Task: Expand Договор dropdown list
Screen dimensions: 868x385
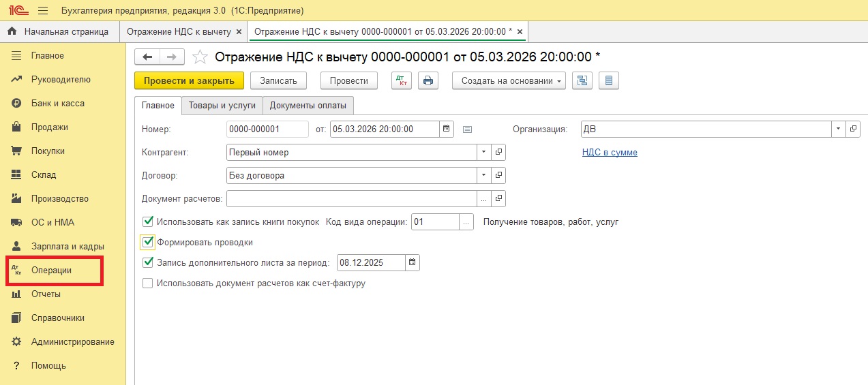Action: pyautogui.click(x=484, y=175)
